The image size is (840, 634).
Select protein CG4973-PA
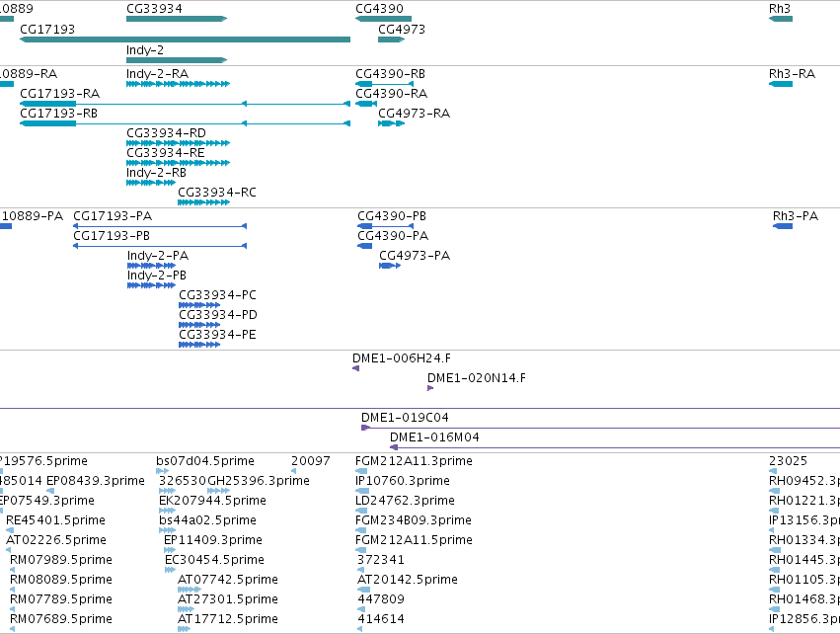click(390, 266)
